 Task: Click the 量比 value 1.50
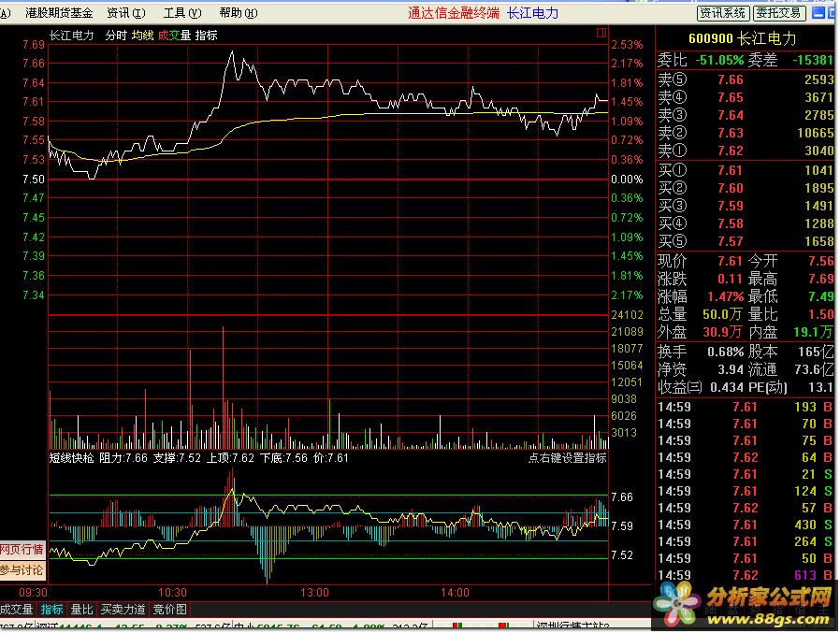pyautogui.click(x=821, y=314)
